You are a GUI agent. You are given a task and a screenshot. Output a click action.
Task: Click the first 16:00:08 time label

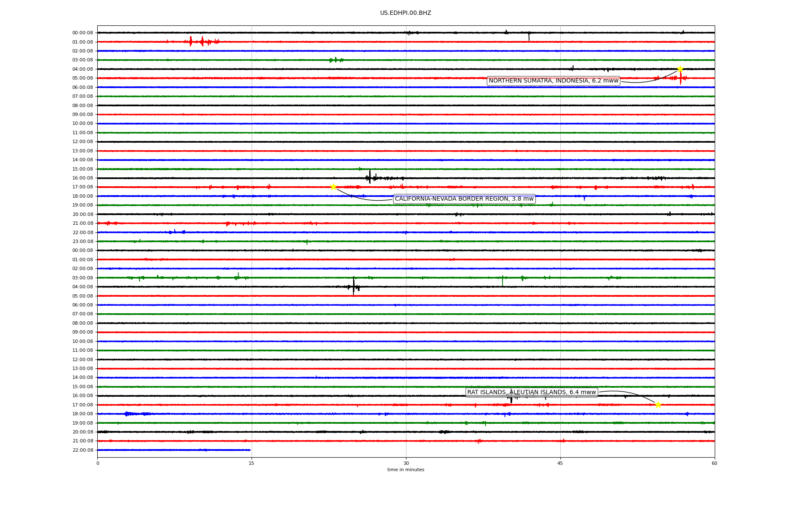[82, 178]
